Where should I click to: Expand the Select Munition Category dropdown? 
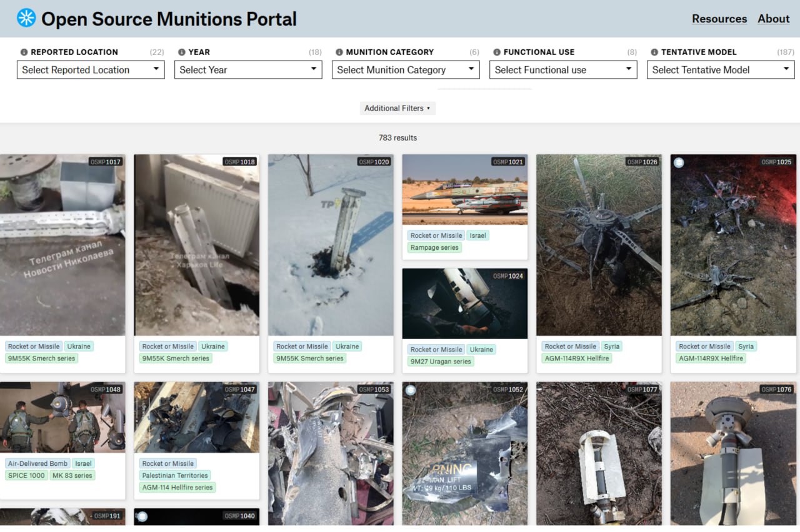tap(406, 70)
